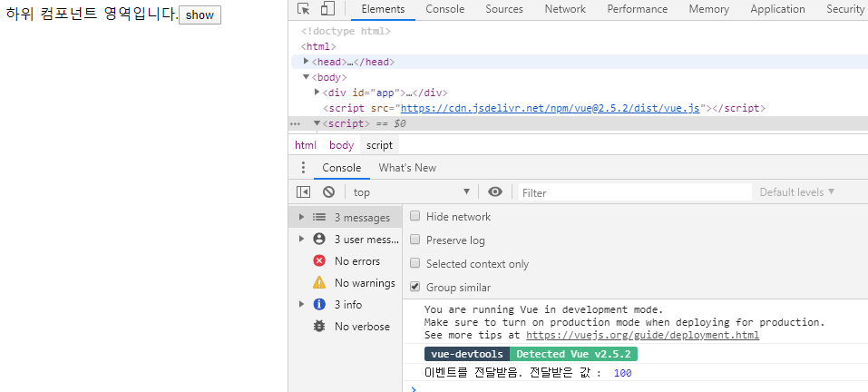Click the console prompt input line
This screenshot has width=868, height=392.
point(637,387)
